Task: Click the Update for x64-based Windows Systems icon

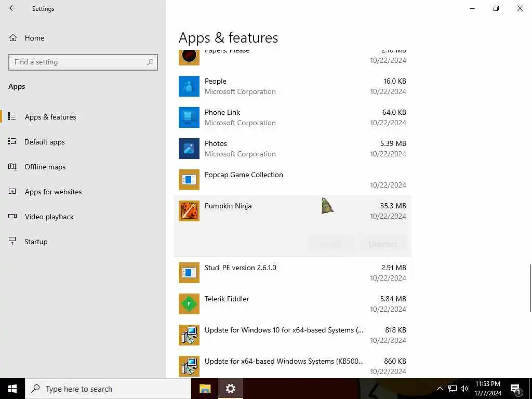Action: tap(189, 366)
